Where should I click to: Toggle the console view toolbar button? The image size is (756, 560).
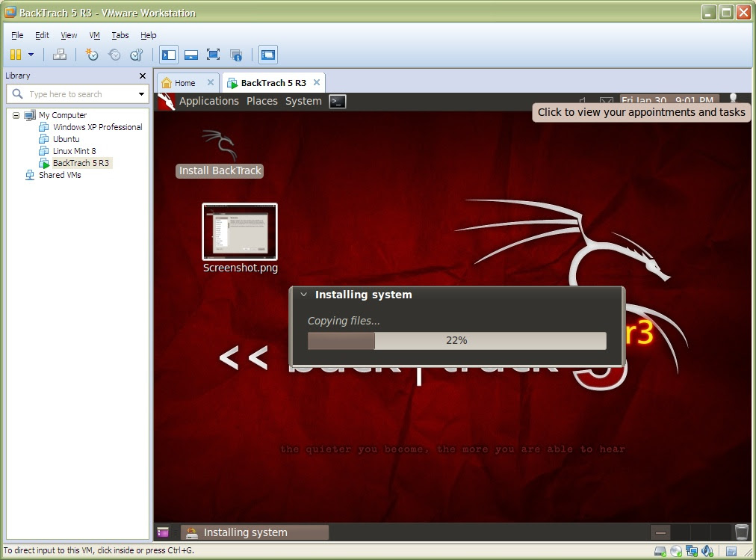pyautogui.click(x=268, y=55)
